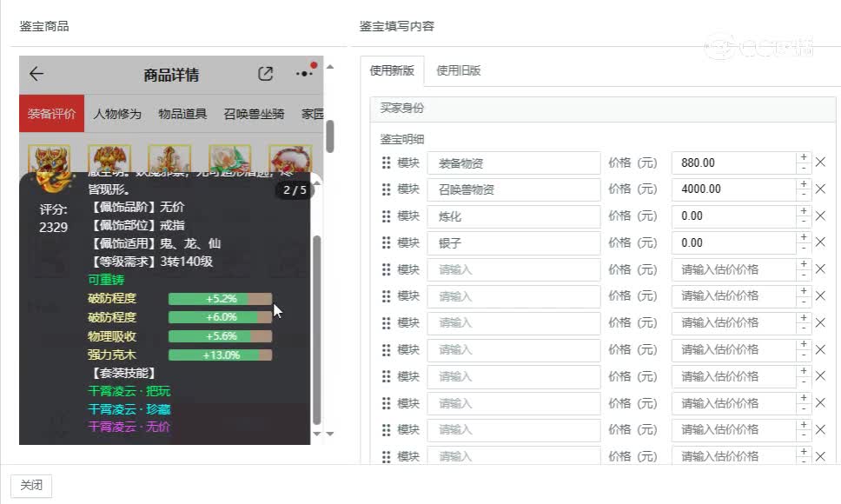The image size is (841, 504).
Task: Open product page via the external-link icon
Action: [x=265, y=74]
